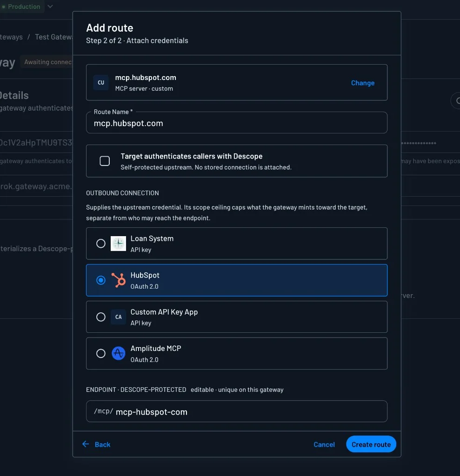This screenshot has width=460, height=476.
Task: Click the Create route button
Action: click(x=371, y=444)
